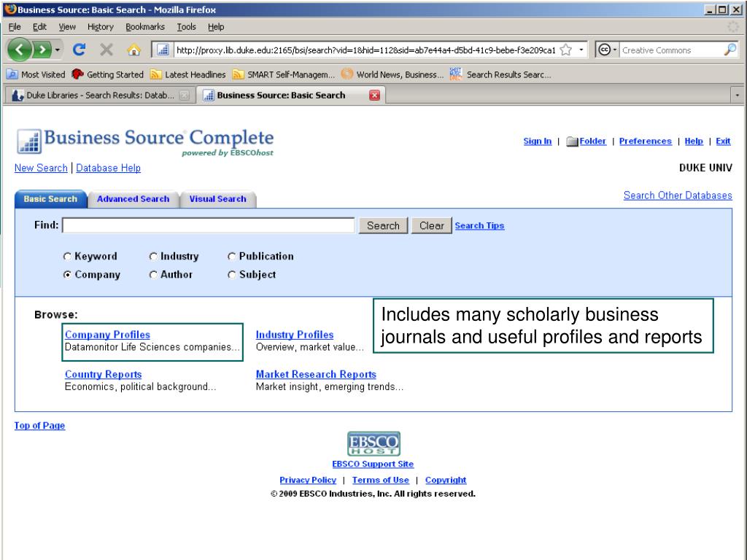The image size is (747, 560).
Task: Click into the Find text field
Action: [208, 225]
